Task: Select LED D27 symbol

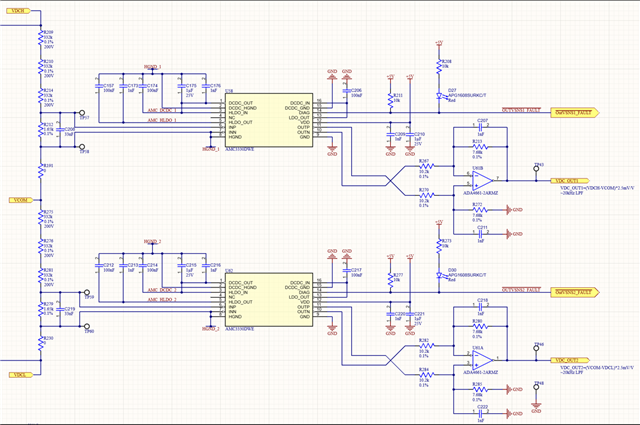Action: [439, 96]
